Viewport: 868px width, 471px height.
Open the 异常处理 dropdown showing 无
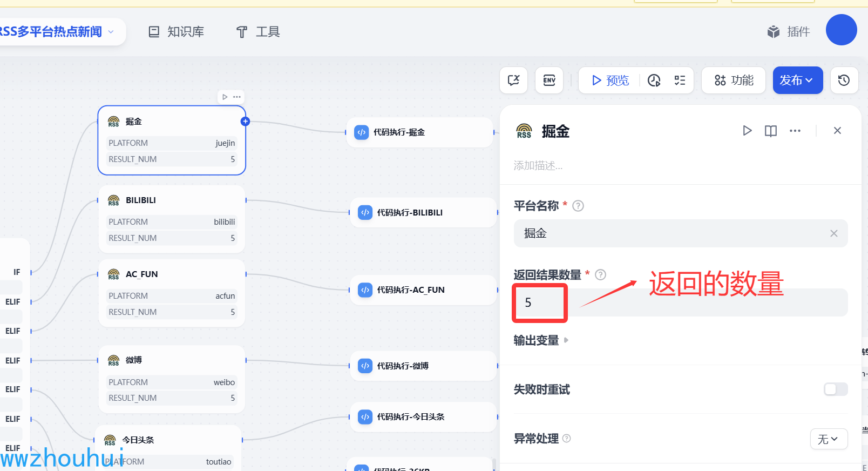tap(829, 439)
